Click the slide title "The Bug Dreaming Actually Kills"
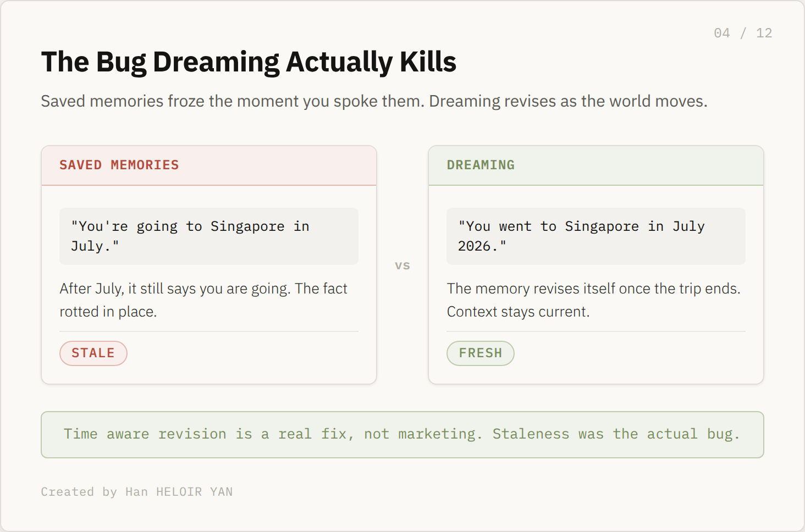Viewport: 805px width, 532px height. coord(249,62)
